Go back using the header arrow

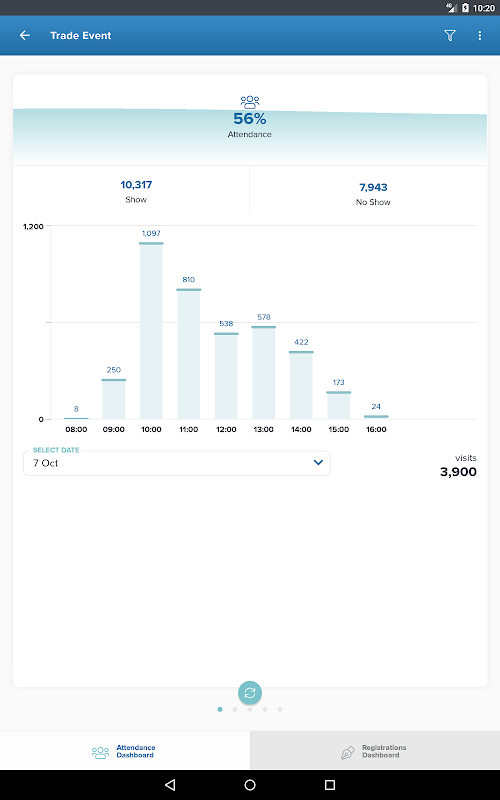click(x=24, y=35)
